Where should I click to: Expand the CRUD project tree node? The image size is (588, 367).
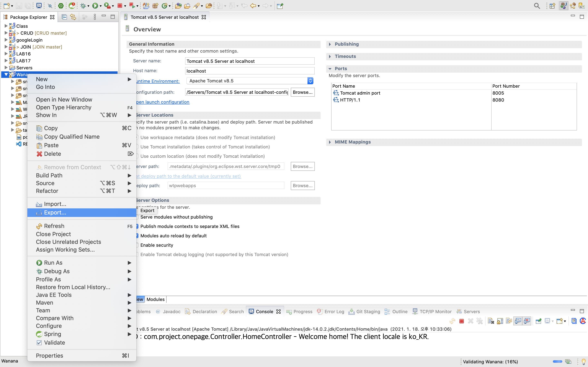(x=6, y=33)
